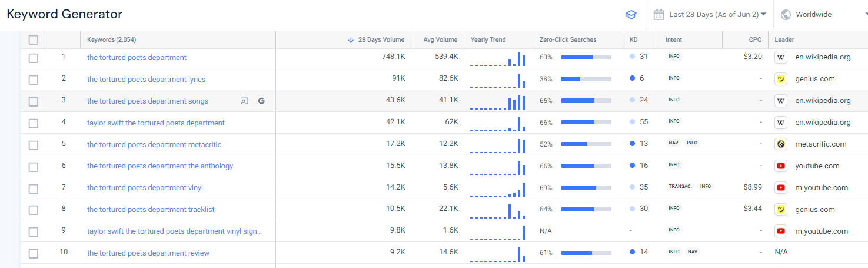The image size is (868, 268).
Task: Tick the select-all header checkbox
Action: point(34,40)
